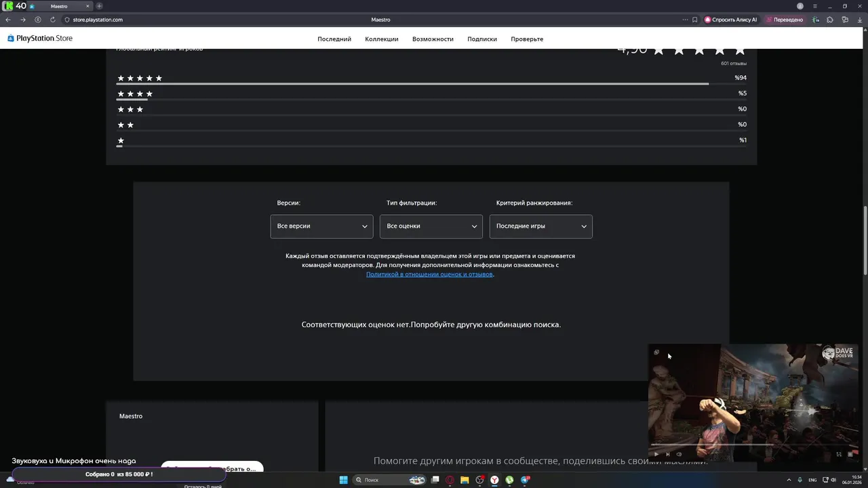Open the 'Последний' navigation item
This screenshot has width=868, height=488.
coord(334,39)
